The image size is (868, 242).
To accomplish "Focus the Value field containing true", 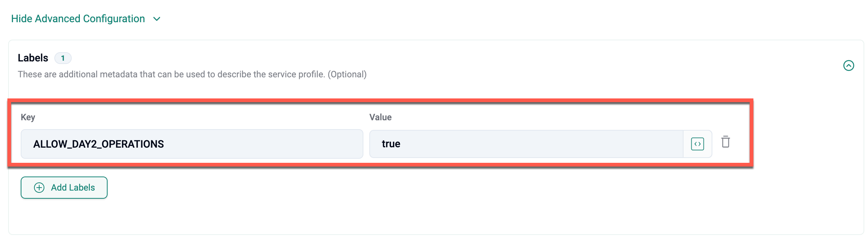I will point(526,144).
